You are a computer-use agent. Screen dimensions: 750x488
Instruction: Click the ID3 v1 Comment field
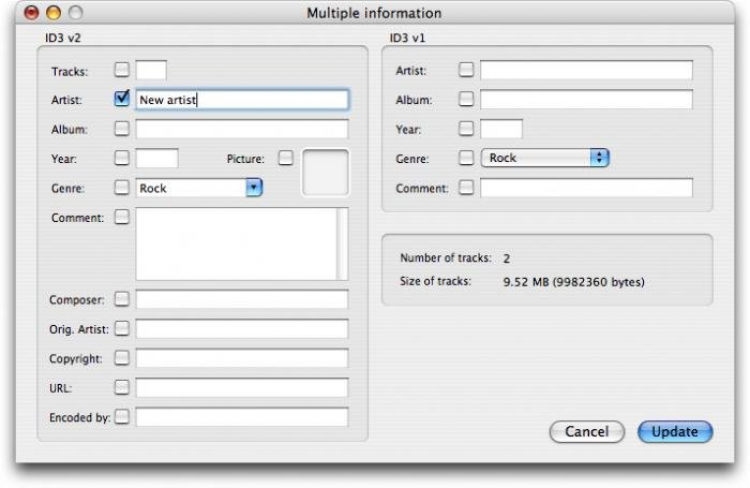point(586,188)
